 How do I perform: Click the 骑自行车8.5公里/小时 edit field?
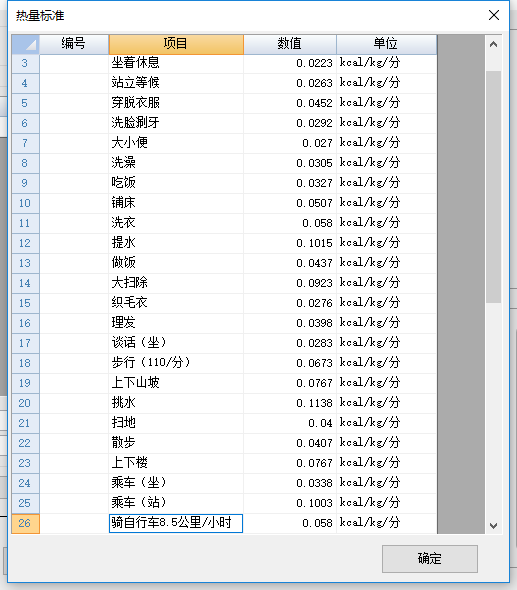point(176,523)
